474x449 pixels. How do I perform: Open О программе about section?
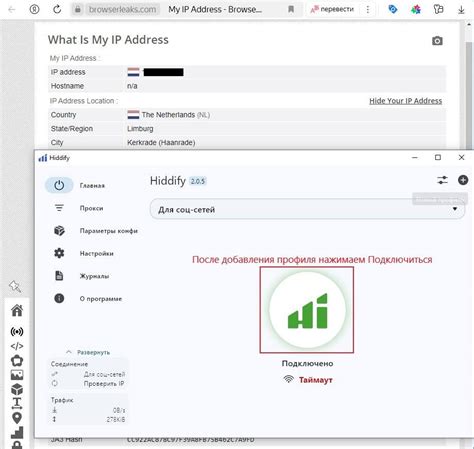[101, 299]
